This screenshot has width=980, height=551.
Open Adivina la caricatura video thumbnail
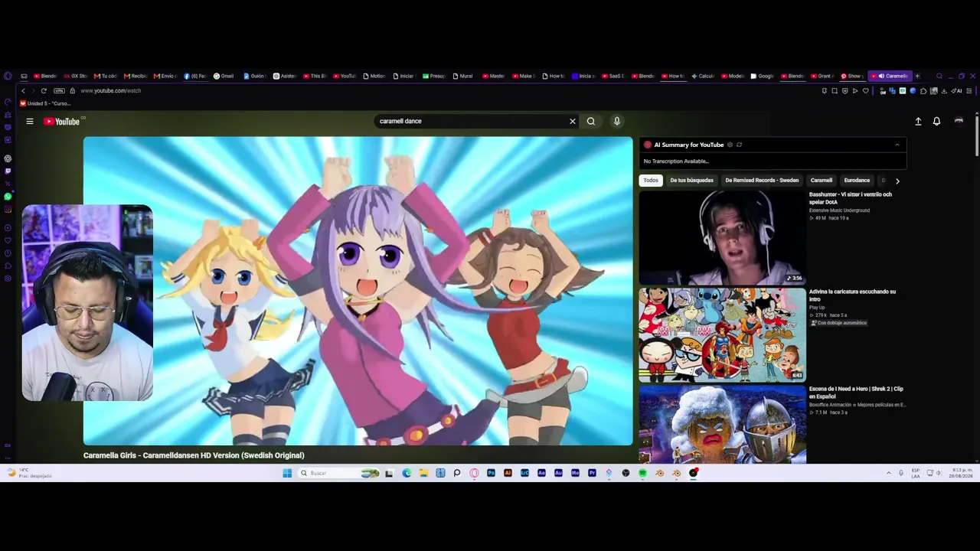(x=722, y=334)
